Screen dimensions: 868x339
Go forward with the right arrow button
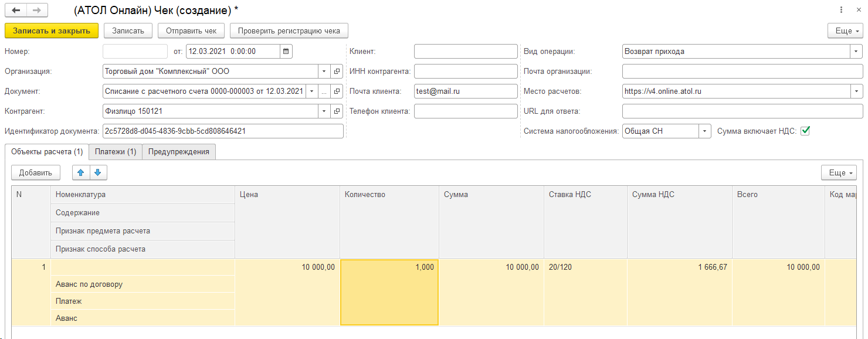(x=38, y=11)
